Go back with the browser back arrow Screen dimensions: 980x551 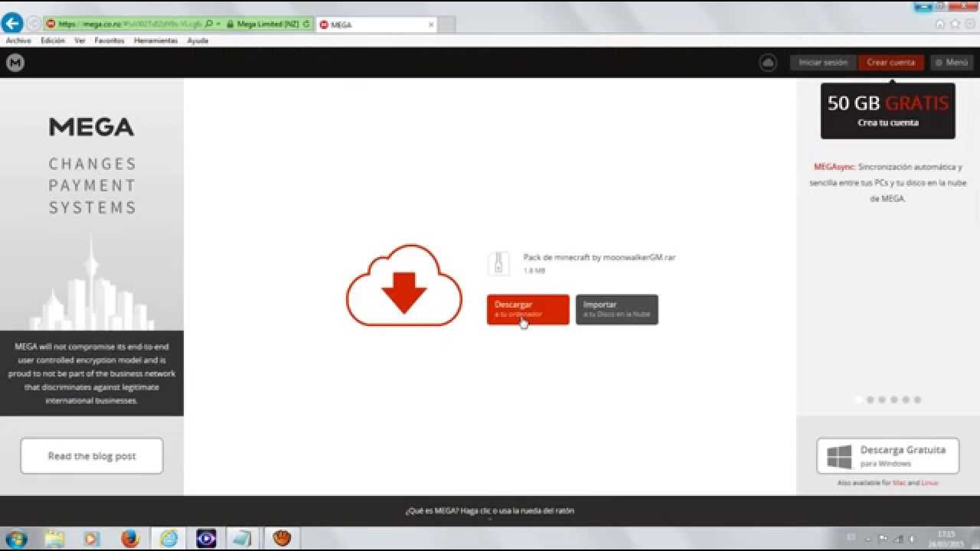click(x=11, y=24)
